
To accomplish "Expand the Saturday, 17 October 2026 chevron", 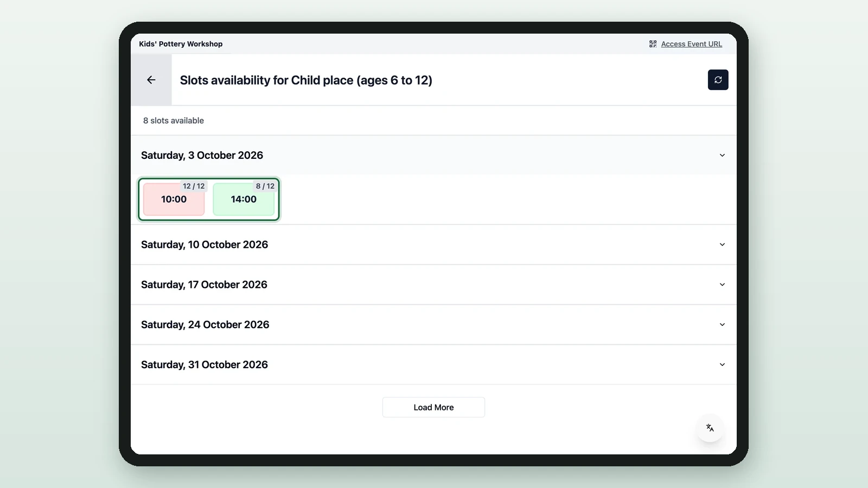I will click(722, 285).
